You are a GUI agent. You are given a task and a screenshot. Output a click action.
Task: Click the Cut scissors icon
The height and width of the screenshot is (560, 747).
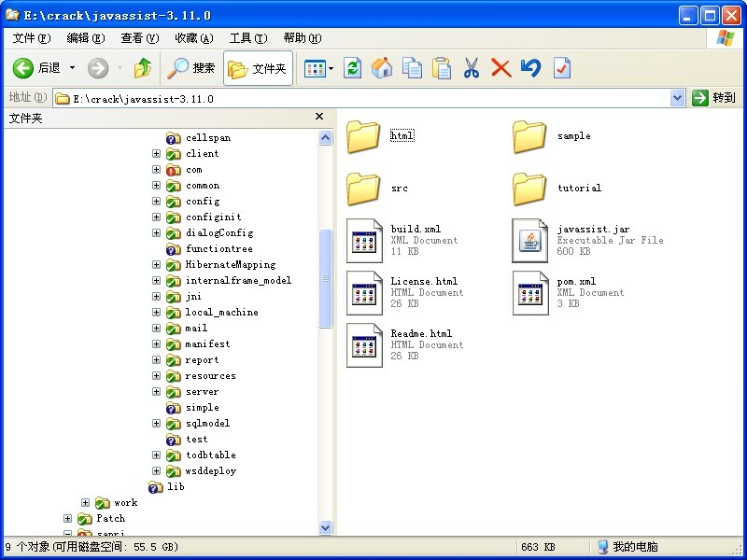(472, 68)
